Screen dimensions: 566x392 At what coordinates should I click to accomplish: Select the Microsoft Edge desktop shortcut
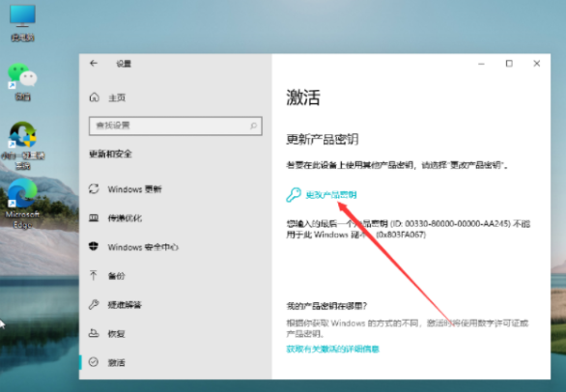coord(22,203)
